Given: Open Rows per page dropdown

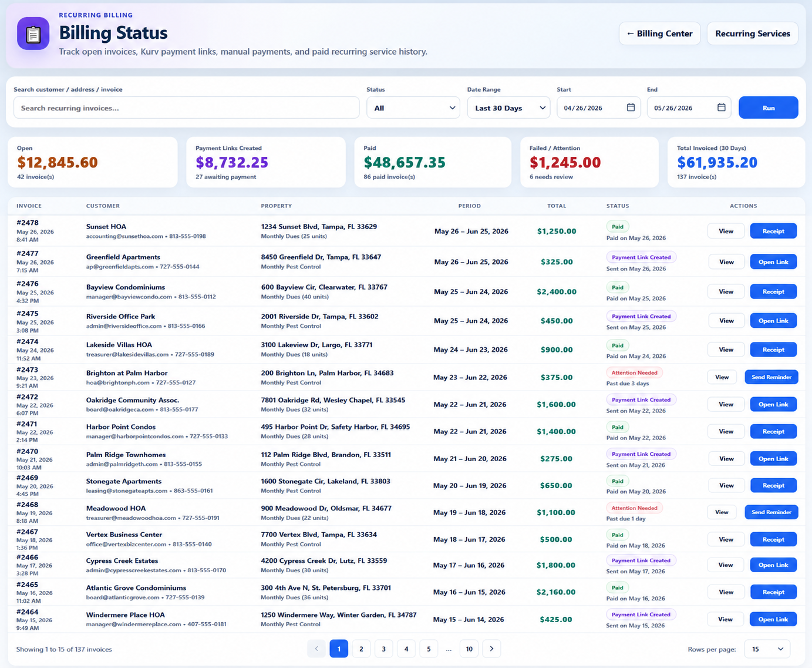Looking at the screenshot, I should tap(767, 649).
